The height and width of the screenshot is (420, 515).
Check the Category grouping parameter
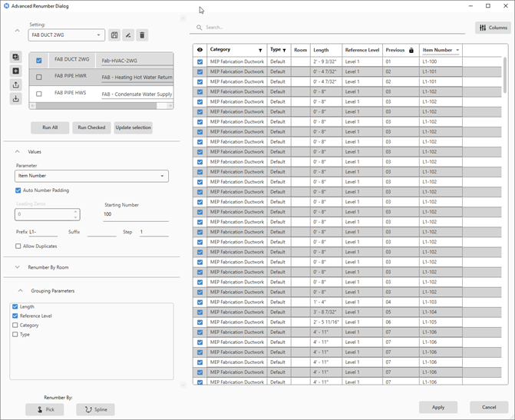(15, 325)
